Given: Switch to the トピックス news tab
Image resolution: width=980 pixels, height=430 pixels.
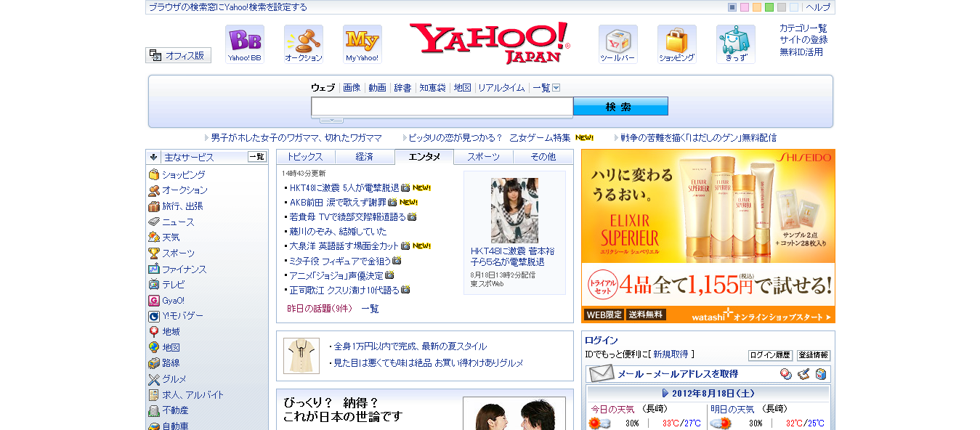Looking at the screenshot, I should 305,157.
